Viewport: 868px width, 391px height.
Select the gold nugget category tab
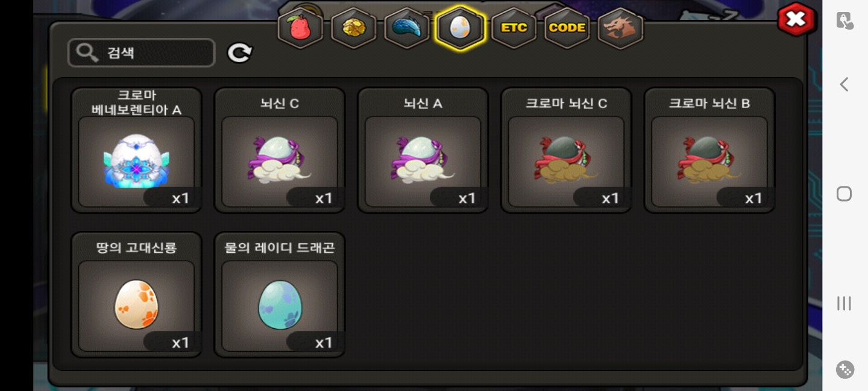[x=354, y=28]
